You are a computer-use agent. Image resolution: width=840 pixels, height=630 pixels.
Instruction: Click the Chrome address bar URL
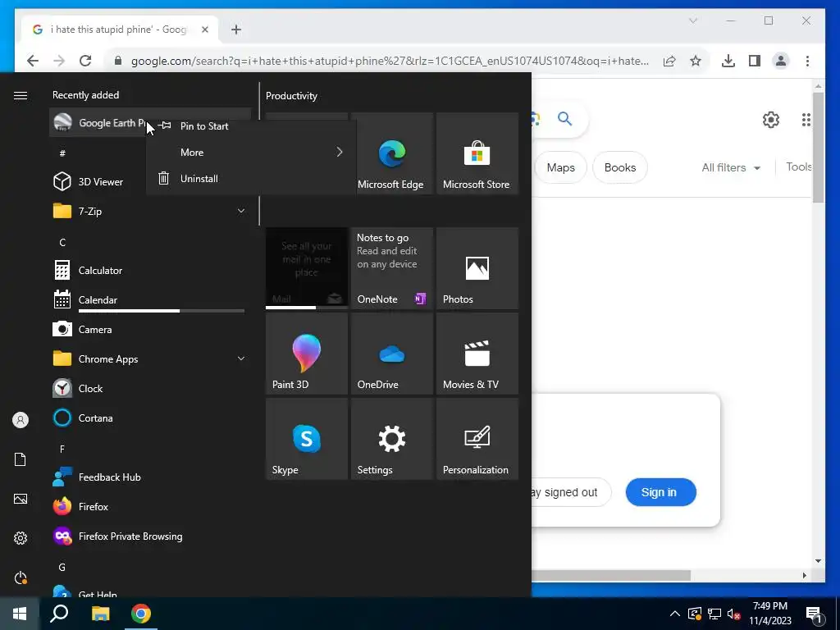pos(390,61)
